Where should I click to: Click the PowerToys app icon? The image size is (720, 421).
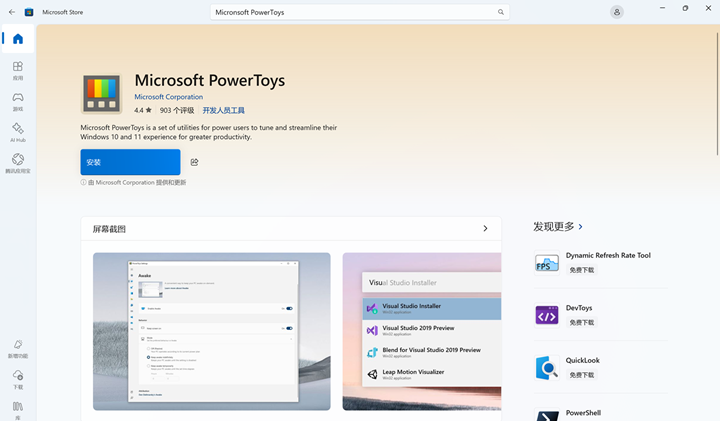click(101, 94)
